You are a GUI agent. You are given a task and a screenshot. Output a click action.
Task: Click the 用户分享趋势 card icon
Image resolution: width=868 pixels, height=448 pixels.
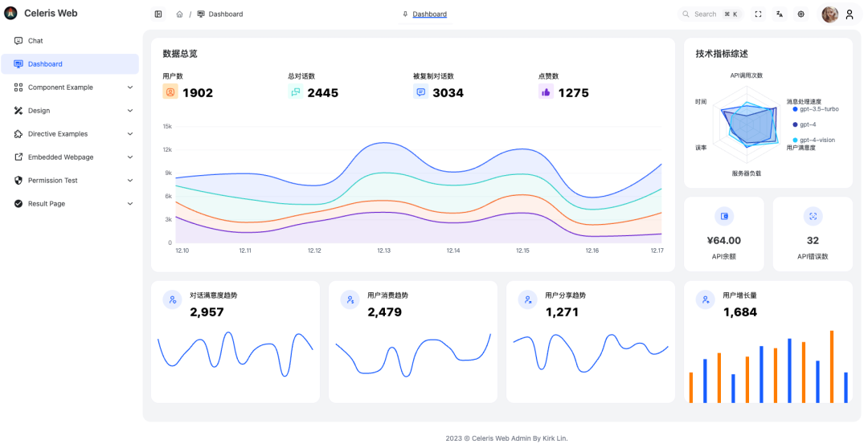[x=527, y=299]
